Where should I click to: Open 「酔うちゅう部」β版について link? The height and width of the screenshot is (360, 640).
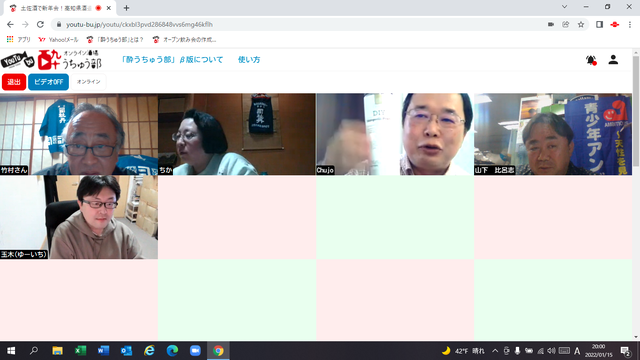click(172, 60)
